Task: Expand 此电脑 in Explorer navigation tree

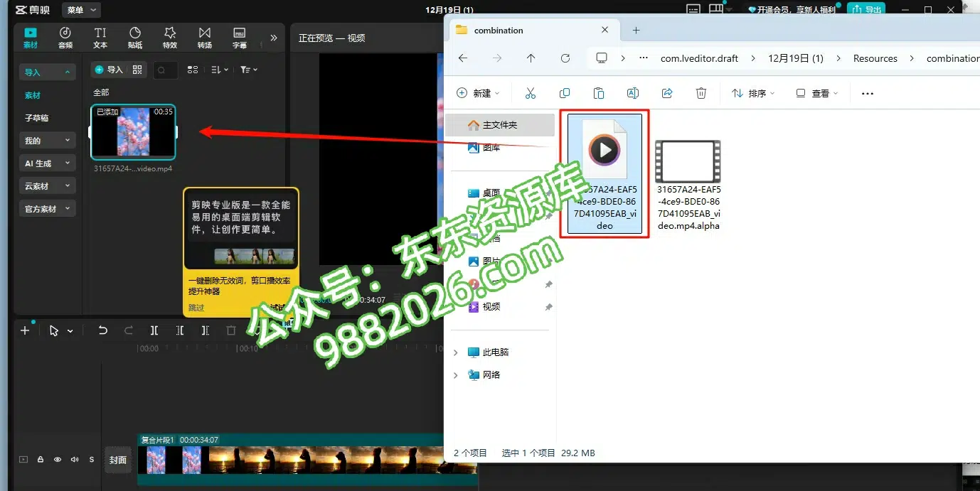Action: (x=456, y=352)
